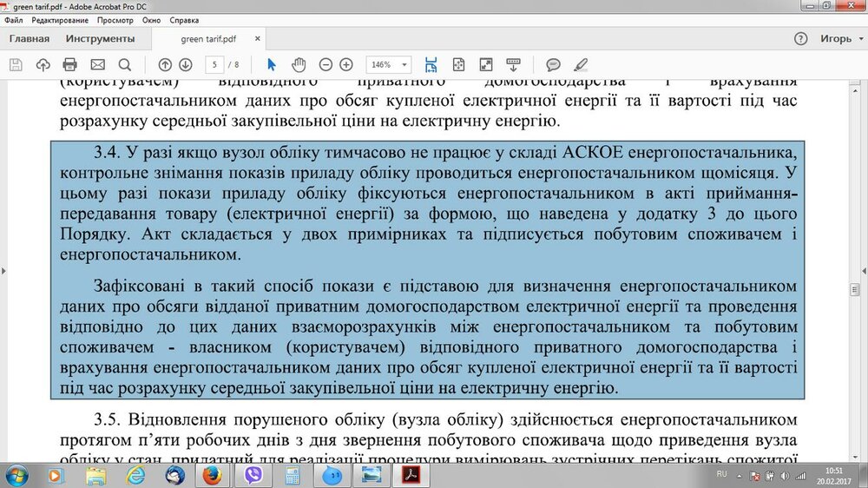Image resolution: width=868 pixels, height=488 pixels.
Task: Open File Explorer from the taskbar
Action: click(x=95, y=476)
